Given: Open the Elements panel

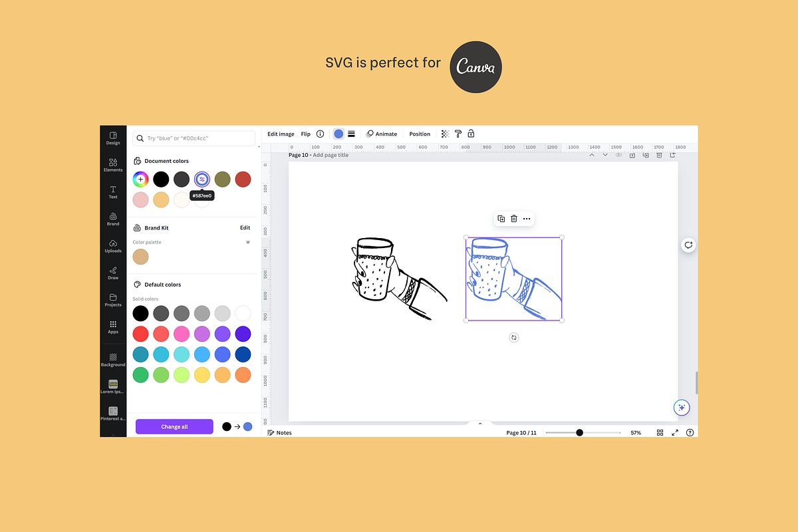Looking at the screenshot, I should [x=113, y=165].
